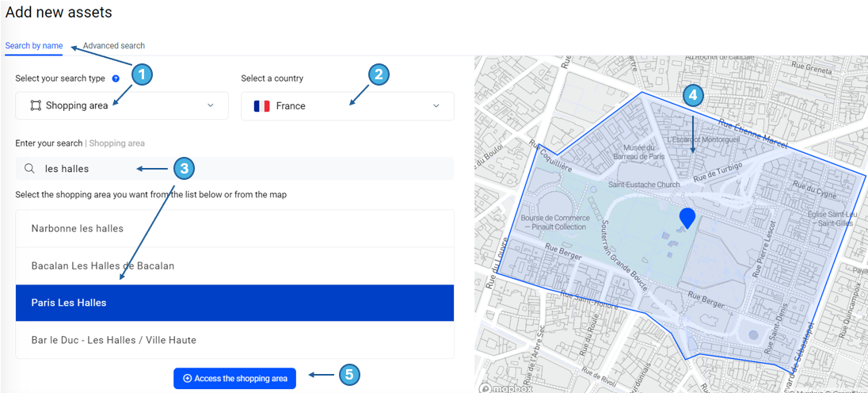This screenshot has width=868, height=393.
Task: Click Saint-Eustache Church label on map
Action: point(644,185)
